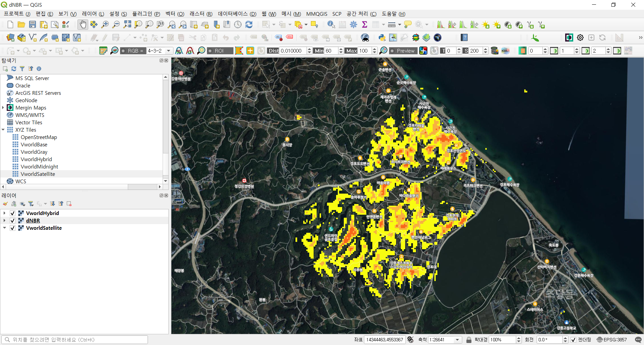Select the Pan Map hand tool

tap(83, 24)
